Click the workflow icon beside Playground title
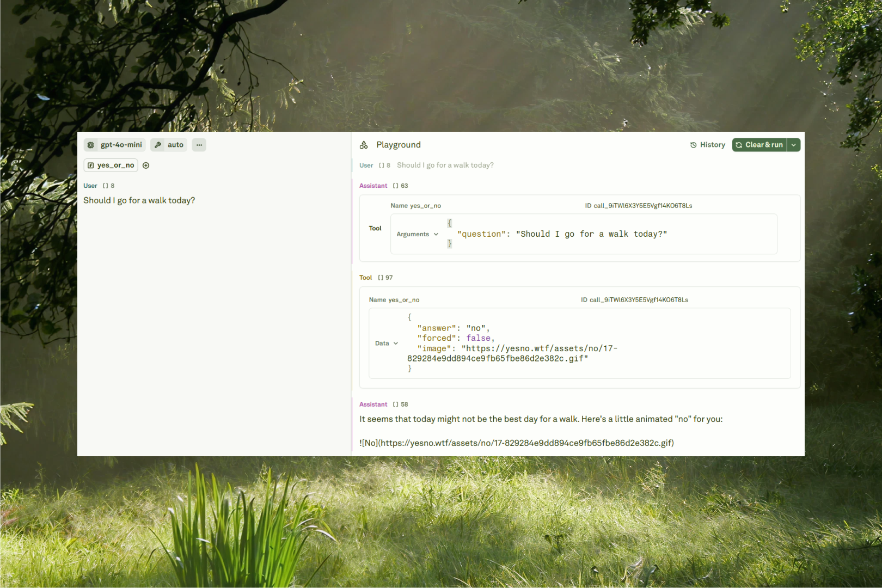Image resolution: width=882 pixels, height=588 pixels. coord(364,145)
